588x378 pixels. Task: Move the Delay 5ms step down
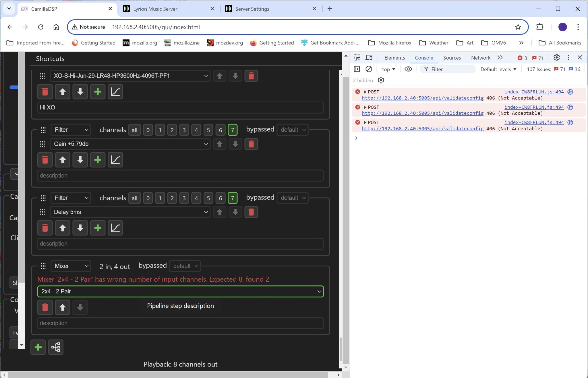(80, 228)
